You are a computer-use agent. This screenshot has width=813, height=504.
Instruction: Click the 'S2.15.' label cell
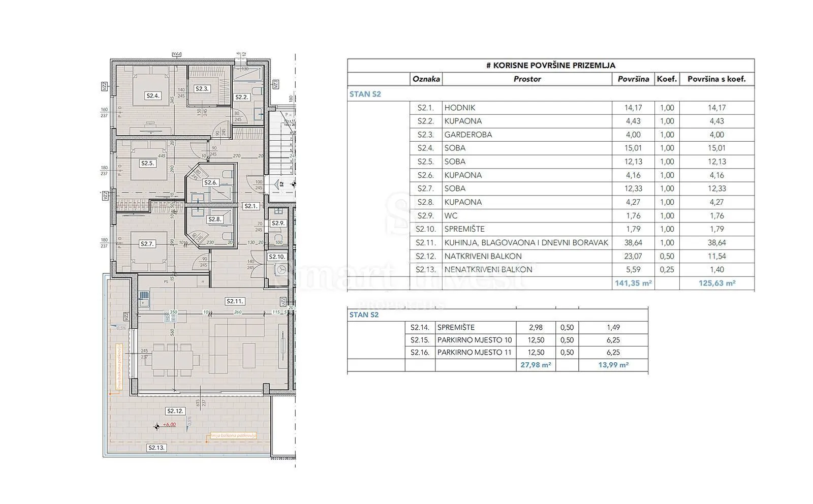pos(420,340)
